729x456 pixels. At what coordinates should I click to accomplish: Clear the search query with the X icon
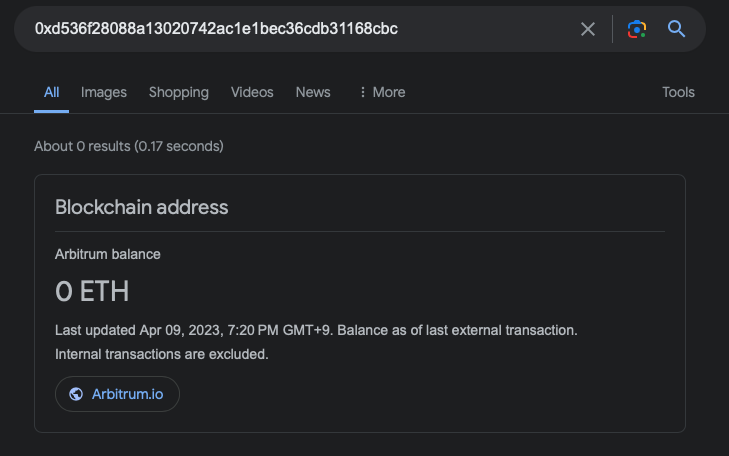[x=588, y=29]
